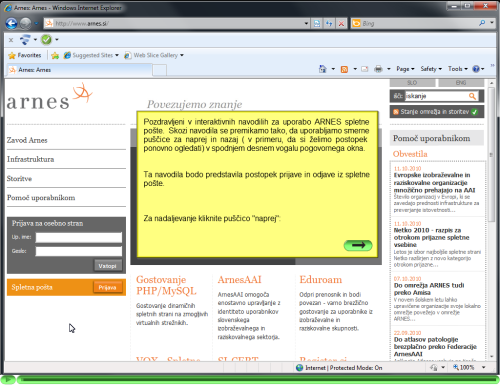Click the RSS feeds icon
The height and width of the screenshot is (386, 500).
[x=344, y=69]
